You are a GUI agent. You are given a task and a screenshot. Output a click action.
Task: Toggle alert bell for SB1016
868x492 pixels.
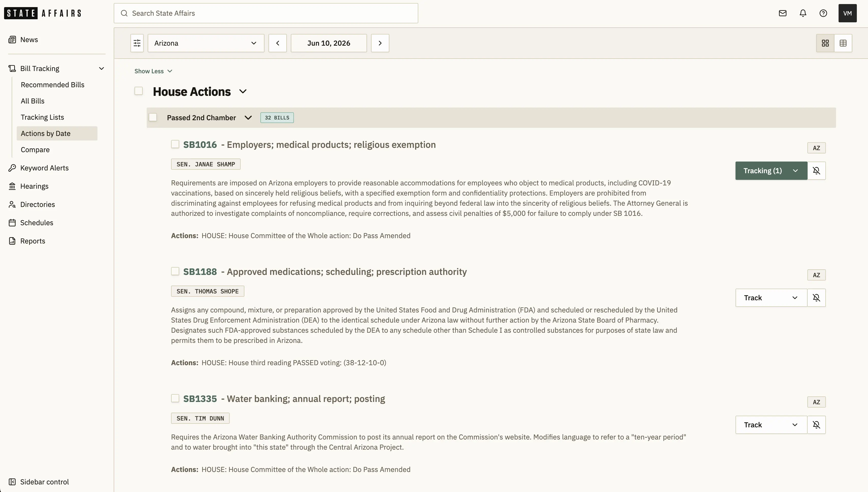pyautogui.click(x=816, y=171)
